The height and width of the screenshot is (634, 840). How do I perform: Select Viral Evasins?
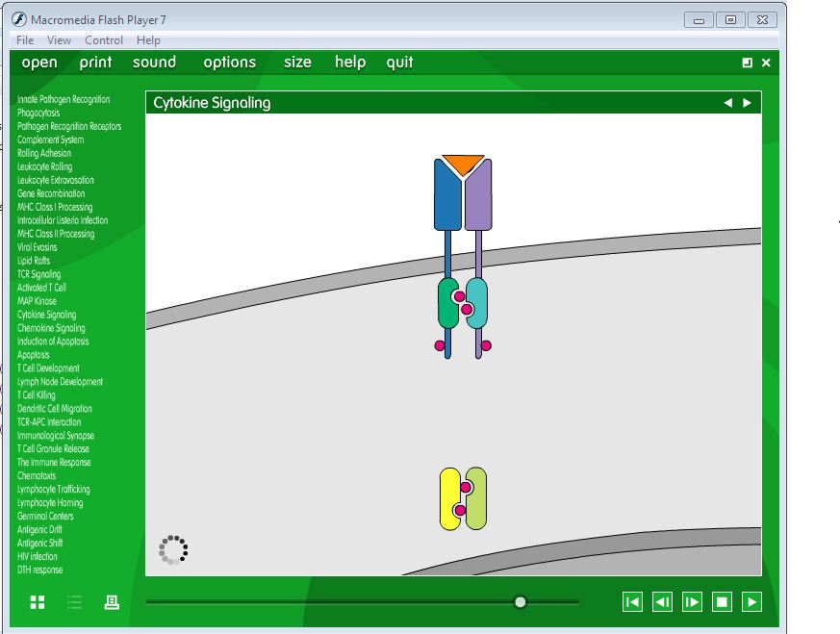[37, 247]
